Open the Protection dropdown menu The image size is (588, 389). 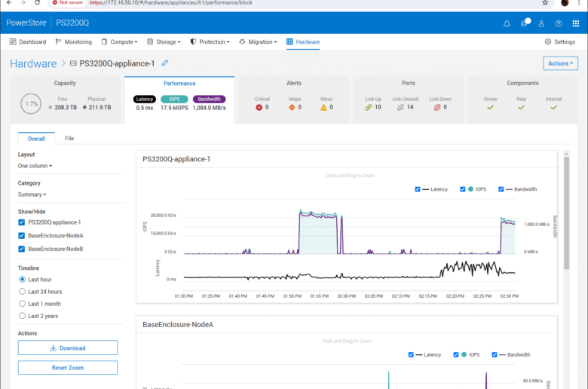click(210, 42)
